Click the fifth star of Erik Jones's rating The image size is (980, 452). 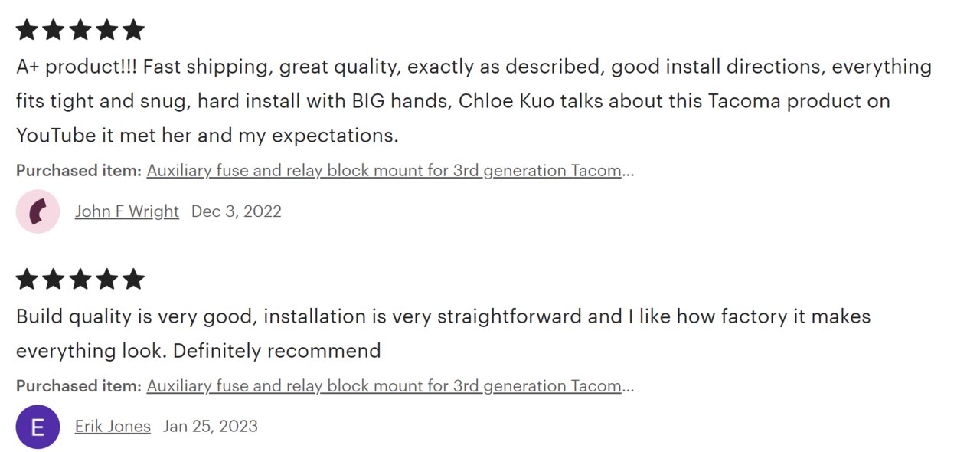(133, 279)
